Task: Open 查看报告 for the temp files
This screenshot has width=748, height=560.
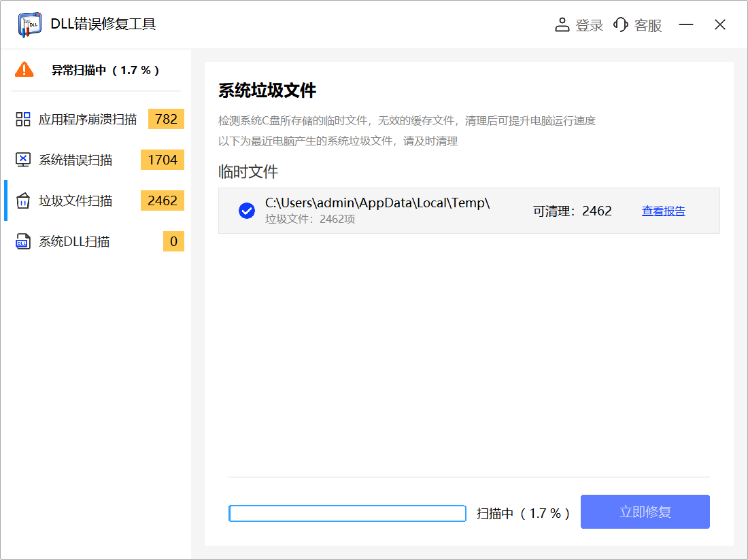Action: tap(663, 211)
